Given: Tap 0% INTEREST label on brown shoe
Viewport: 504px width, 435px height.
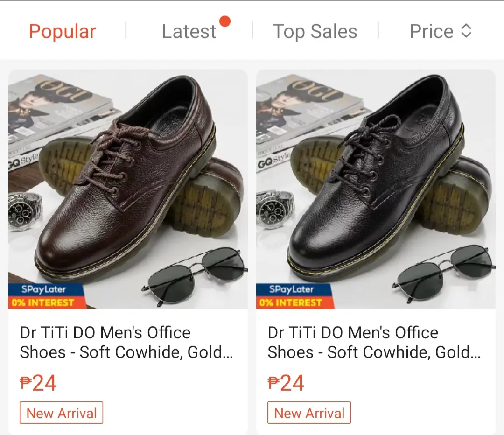Looking at the screenshot, I should pyautogui.click(x=43, y=302).
